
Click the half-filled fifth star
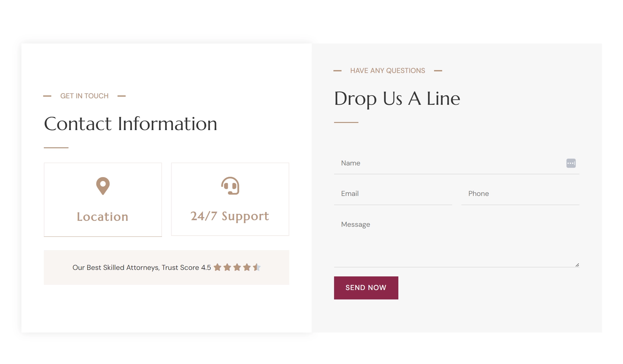256,267
